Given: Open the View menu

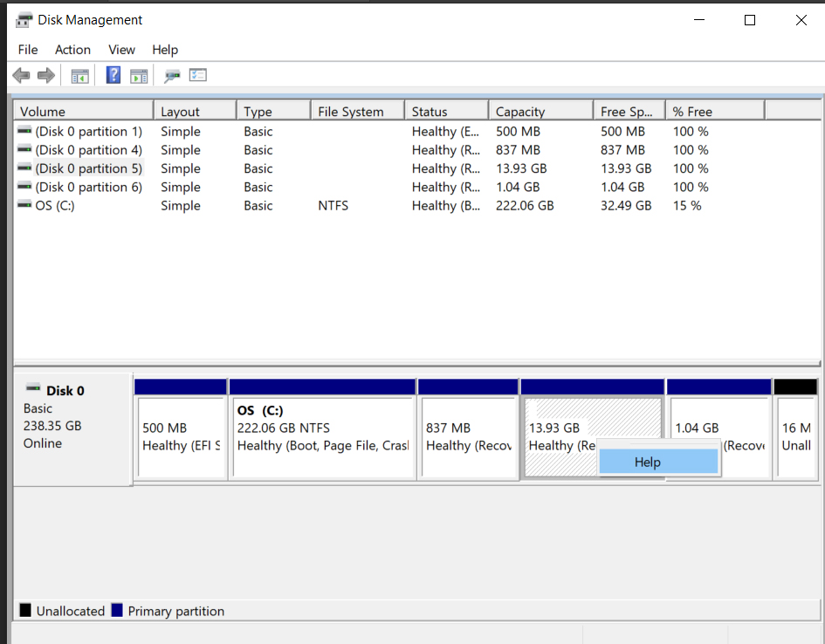Looking at the screenshot, I should click(x=121, y=50).
